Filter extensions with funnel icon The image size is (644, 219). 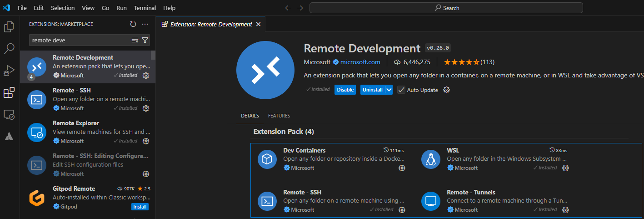(145, 40)
